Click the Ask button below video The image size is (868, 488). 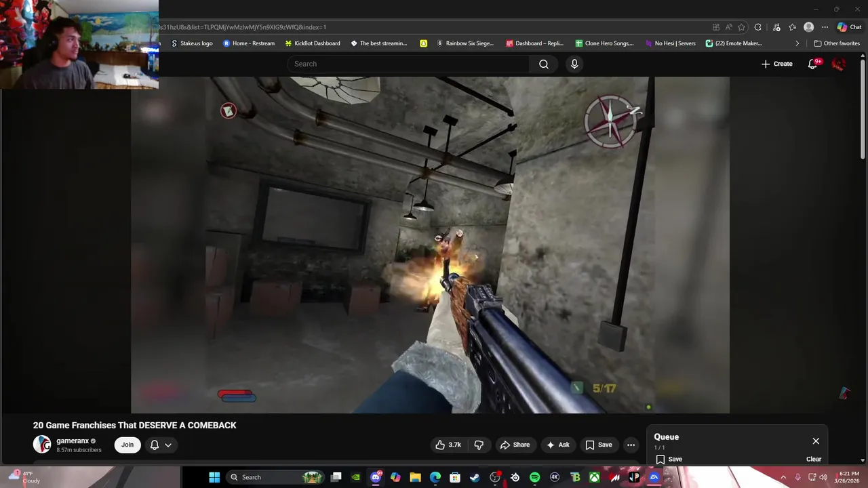[x=557, y=445]
